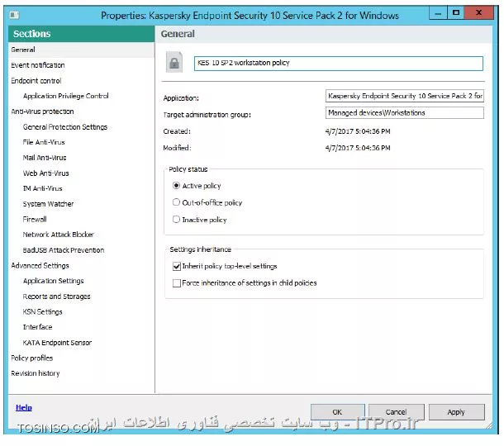Click the window title bar icon

15,15
